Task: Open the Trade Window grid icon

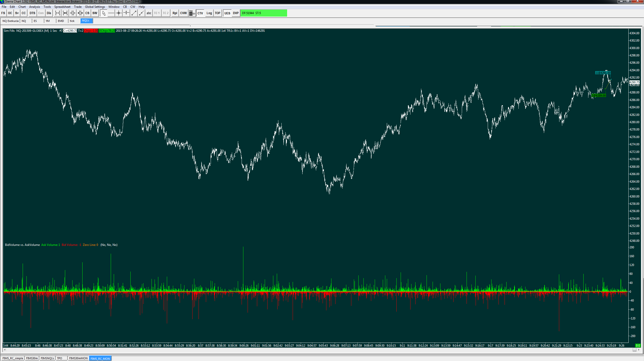Action: [192, 13]
